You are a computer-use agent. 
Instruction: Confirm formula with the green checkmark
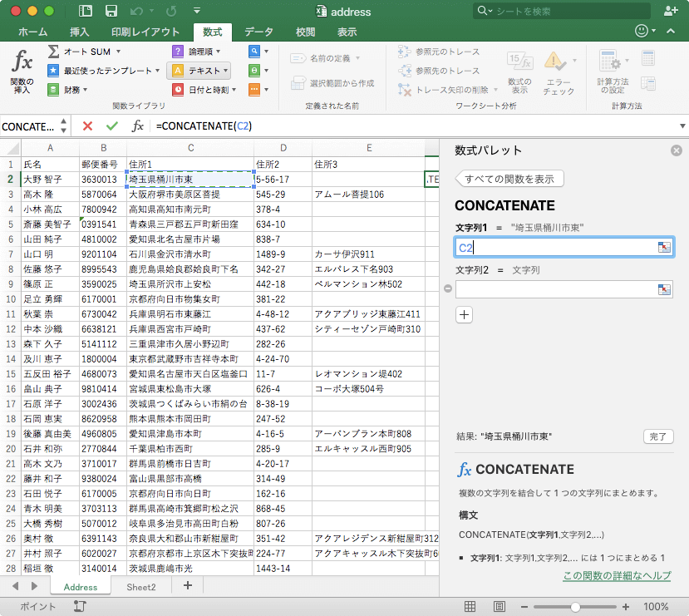point(112,126)
